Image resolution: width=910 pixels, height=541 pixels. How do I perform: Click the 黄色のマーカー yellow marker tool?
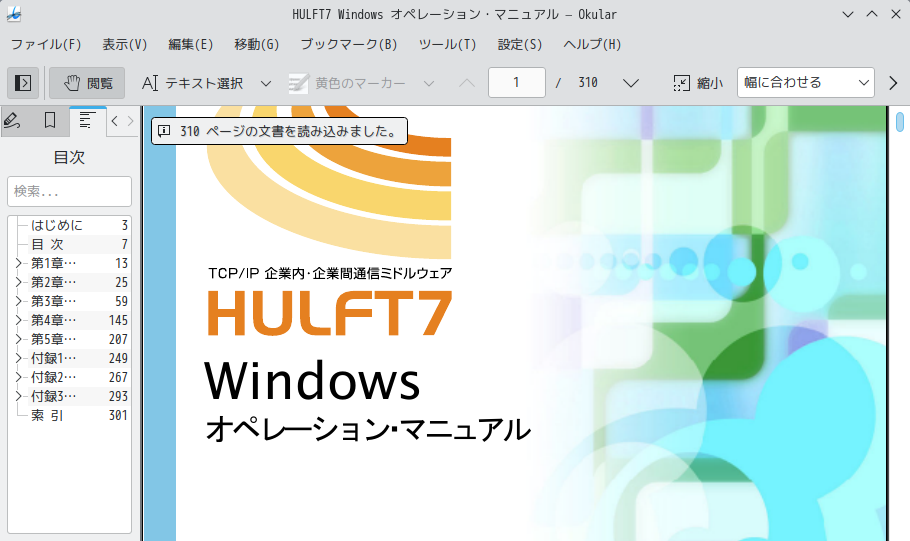click(347, 83)
